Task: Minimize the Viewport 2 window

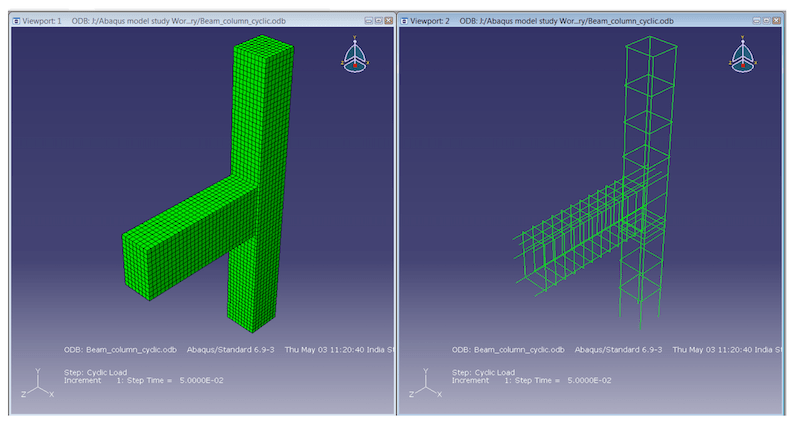Action: pos(758,20)
